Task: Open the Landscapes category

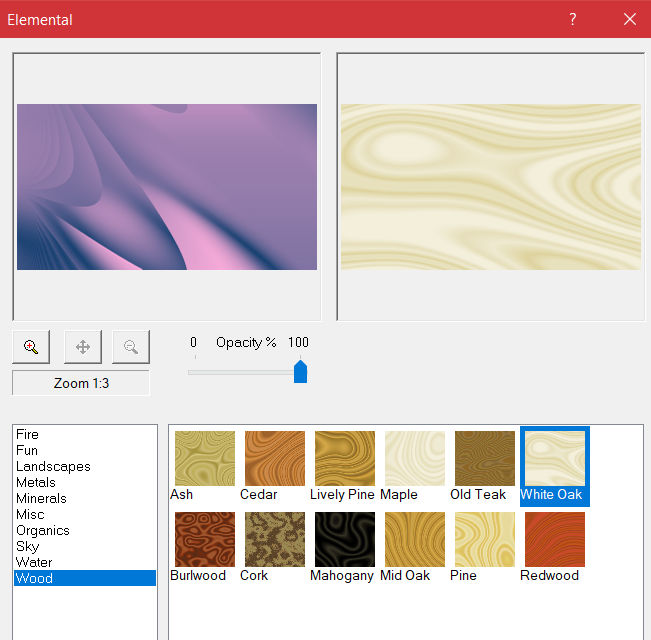Action: pos(53,466)
